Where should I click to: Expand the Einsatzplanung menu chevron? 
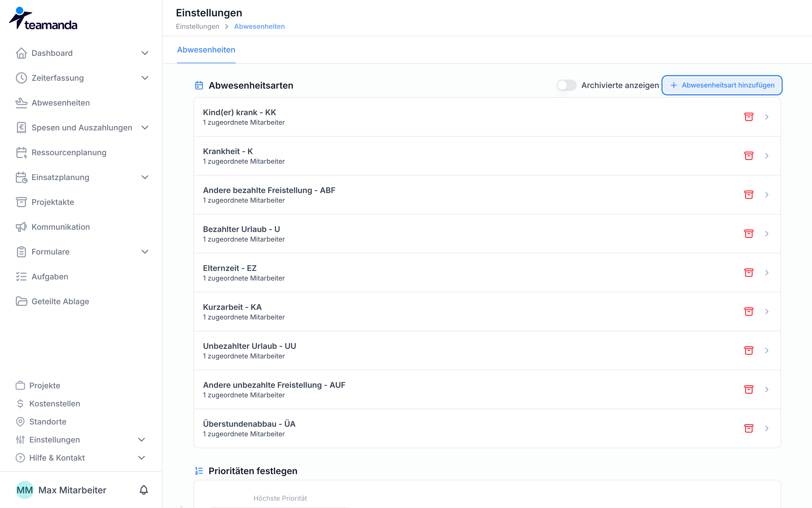pyautogui.click(x=145, y=178)
